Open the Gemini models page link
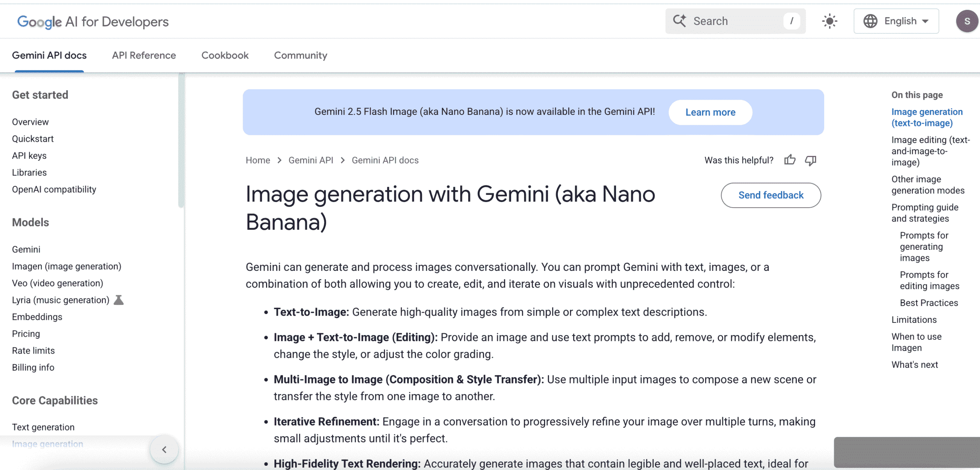The width and height of the screenshot is (980, 470). [x=26, y=249]
